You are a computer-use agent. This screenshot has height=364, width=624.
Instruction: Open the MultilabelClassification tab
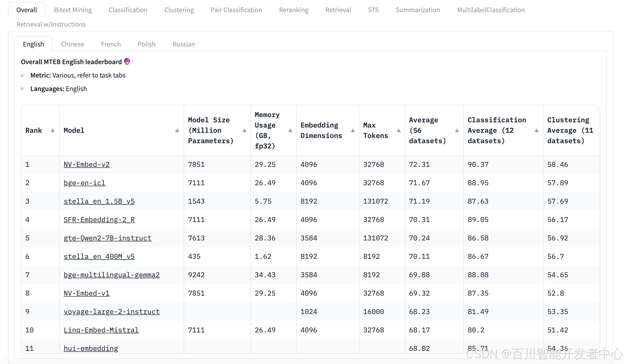point(491,10)
